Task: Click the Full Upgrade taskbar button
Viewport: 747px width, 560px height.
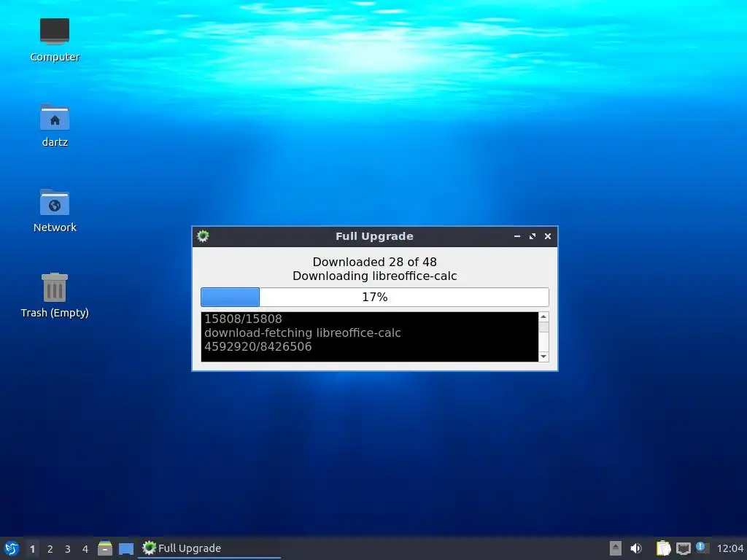Action: [209, 548]
